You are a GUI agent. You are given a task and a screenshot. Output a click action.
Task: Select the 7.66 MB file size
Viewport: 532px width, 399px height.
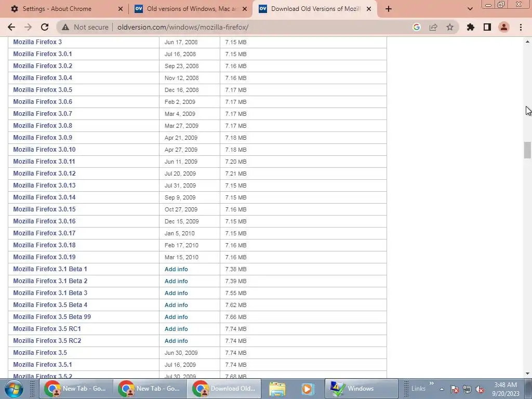236,317
